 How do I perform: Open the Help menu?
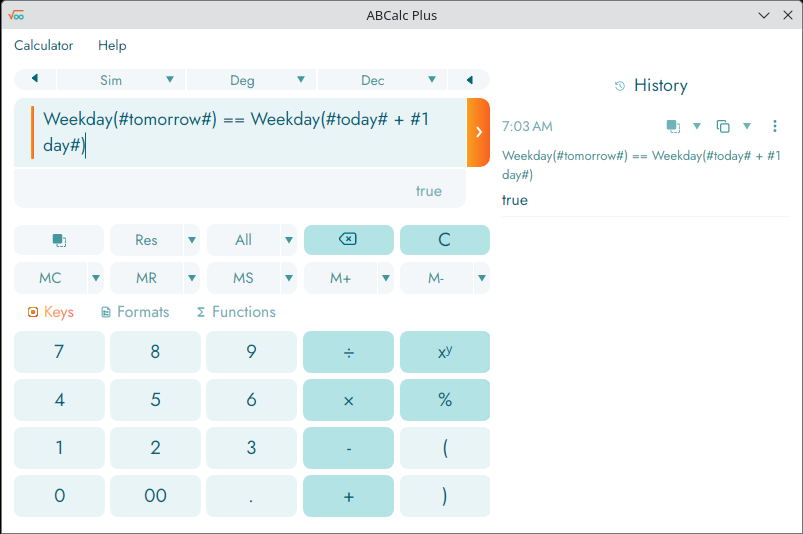point(112,45)
